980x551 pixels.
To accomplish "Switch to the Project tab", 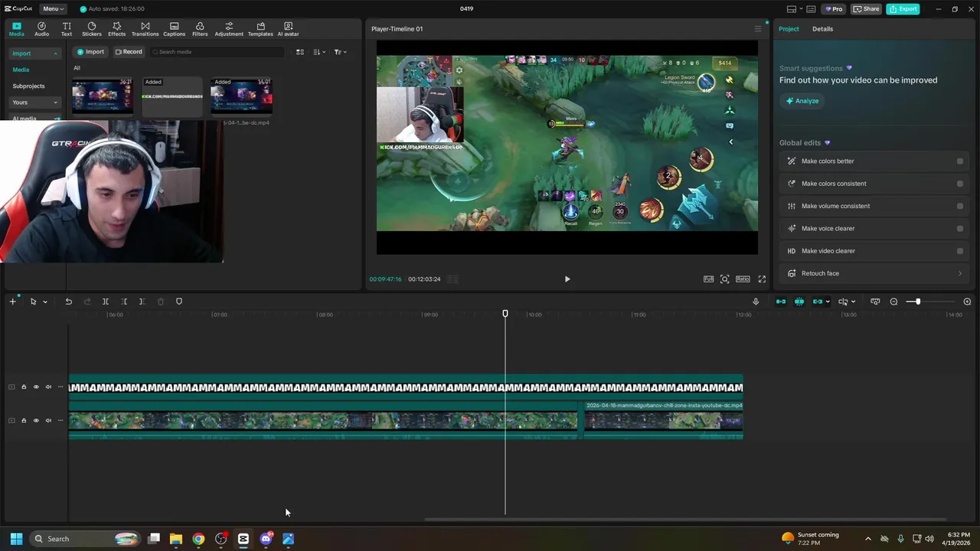I will coord(789,29).
